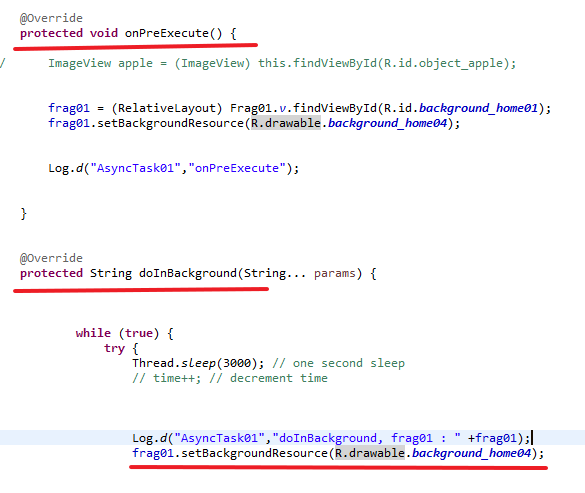Click the try keyword
The width and height of the screenshot is (585, 493).
click(x=114, y=348)
